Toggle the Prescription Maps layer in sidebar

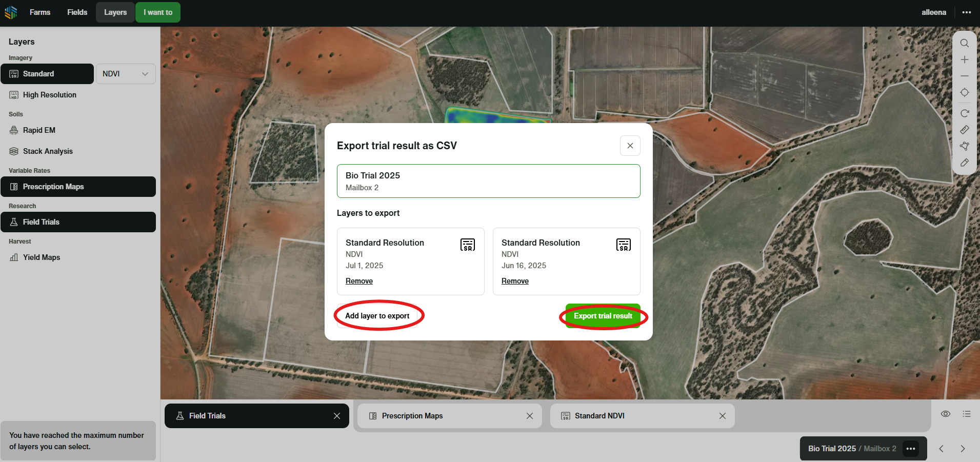point(78,187)
